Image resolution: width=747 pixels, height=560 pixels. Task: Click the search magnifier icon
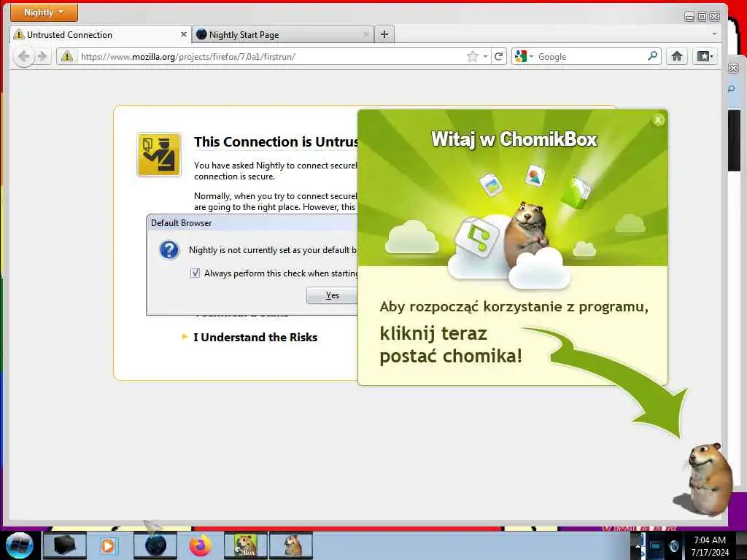point(652,56)
